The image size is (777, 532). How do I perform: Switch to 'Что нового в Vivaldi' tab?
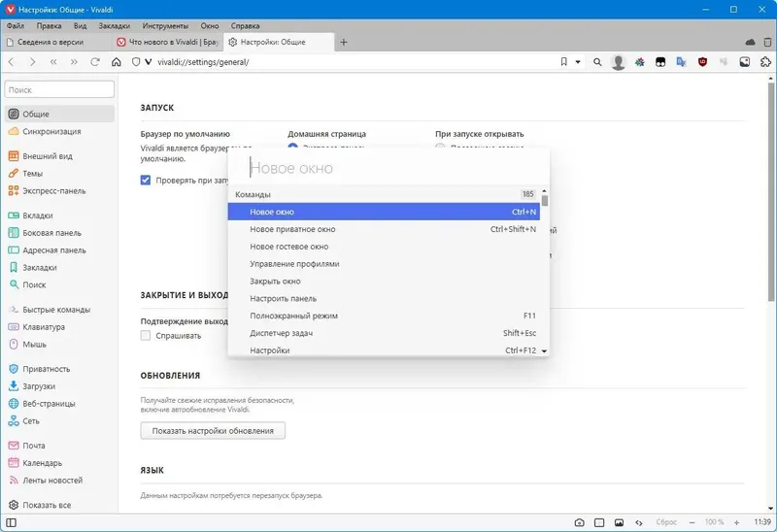tap(167, 42)
